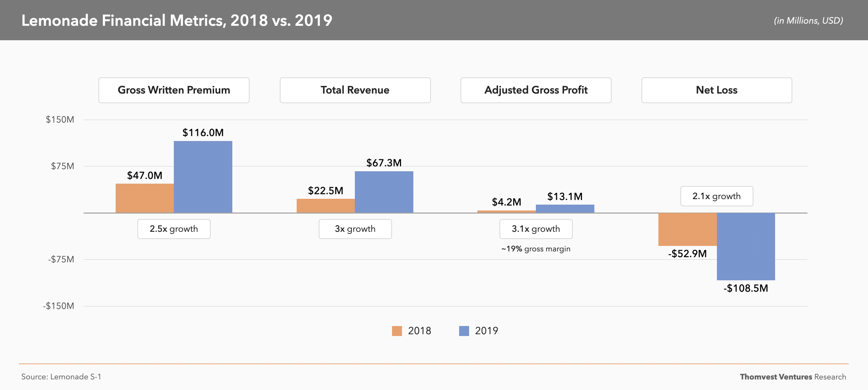This screenshot has height=390, width=868.
Task: Click the orange 2018 Total Revenue bar
Action: click(x=326, y=206)
